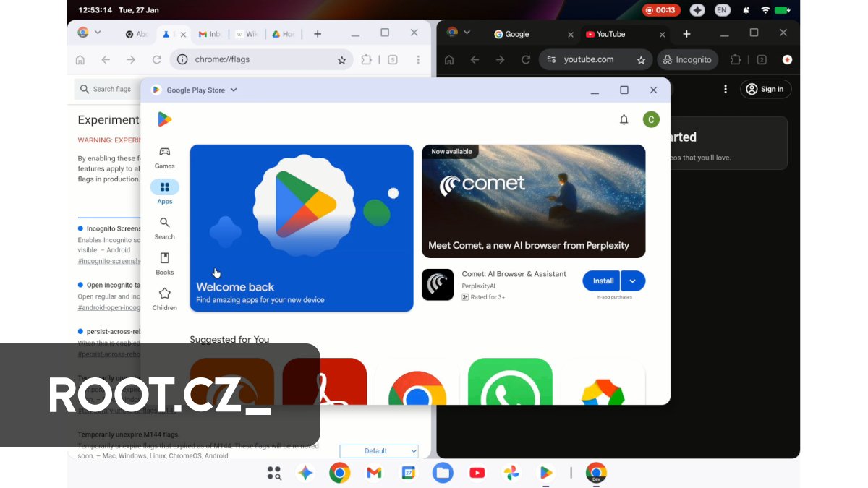
Task: Open Books section in Play Store sidebar
Action: [164, 263]
